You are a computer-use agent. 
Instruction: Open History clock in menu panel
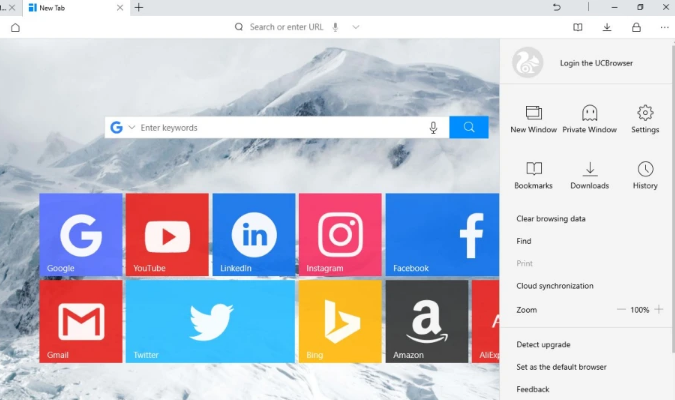(645, 176)
